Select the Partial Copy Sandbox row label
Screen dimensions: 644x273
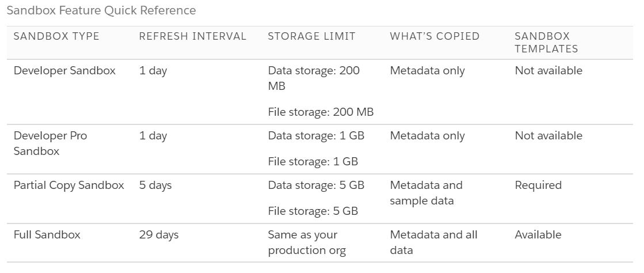point(69,185)
